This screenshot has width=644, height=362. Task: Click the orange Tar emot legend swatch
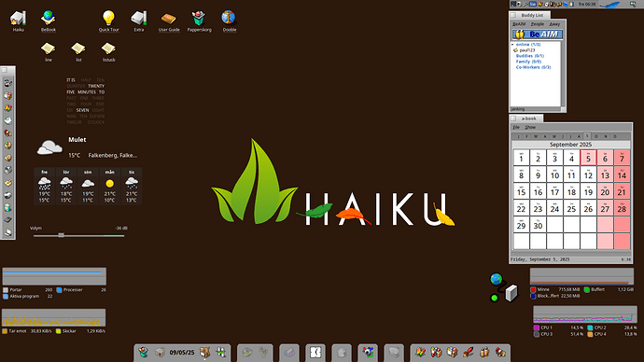[5, 331]
